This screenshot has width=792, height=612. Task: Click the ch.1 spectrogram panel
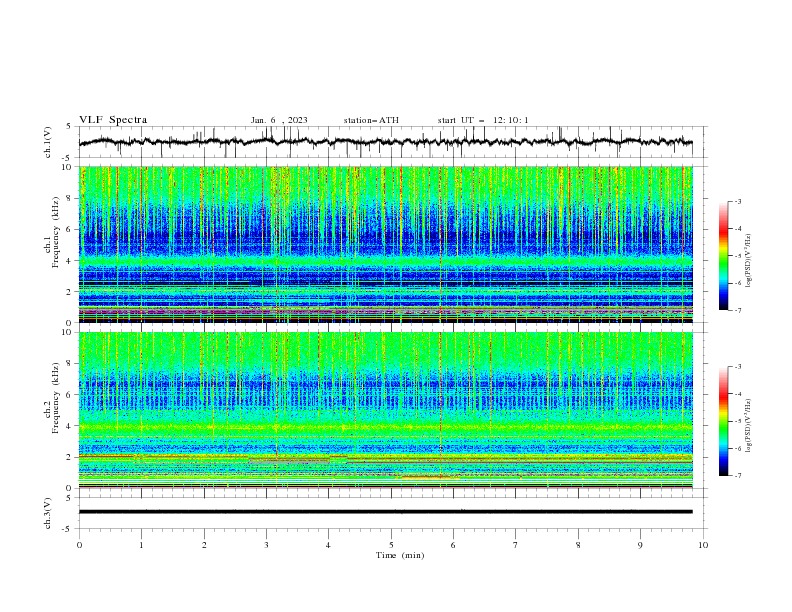(386, 244)
